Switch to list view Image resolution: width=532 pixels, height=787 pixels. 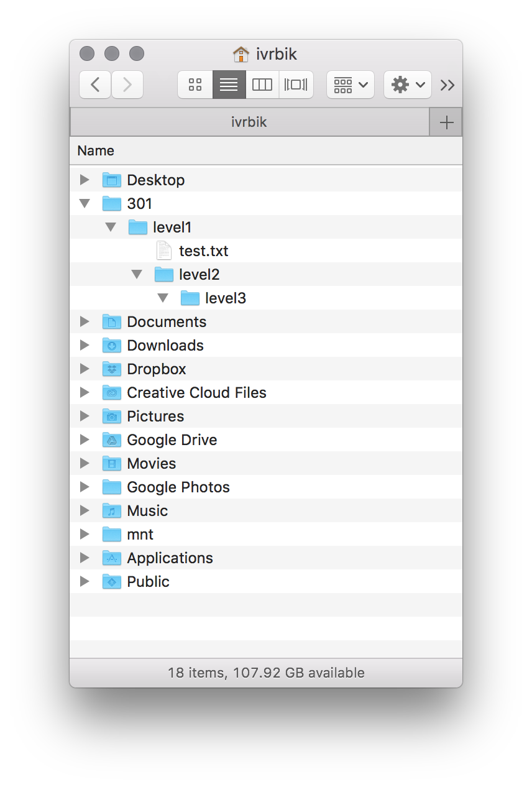click(229, 85)
